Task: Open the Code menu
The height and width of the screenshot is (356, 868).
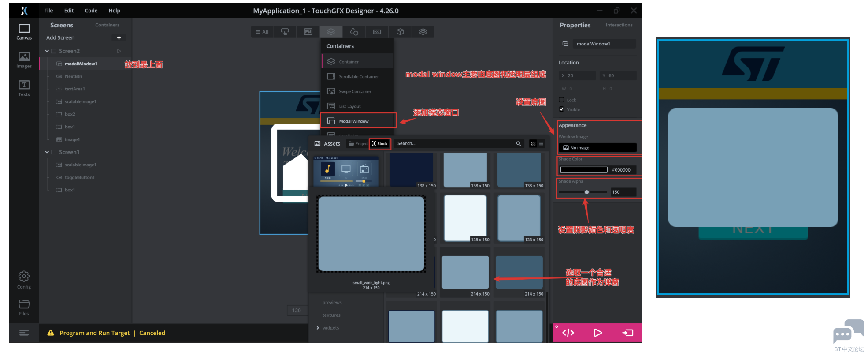Action: tap(91, 11)
